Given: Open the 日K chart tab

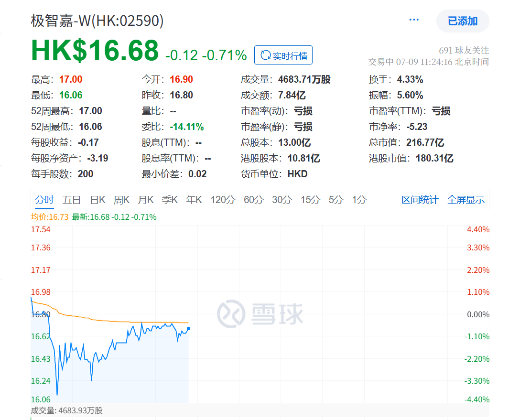Looking at the screenshot, I should click(97, 200).
